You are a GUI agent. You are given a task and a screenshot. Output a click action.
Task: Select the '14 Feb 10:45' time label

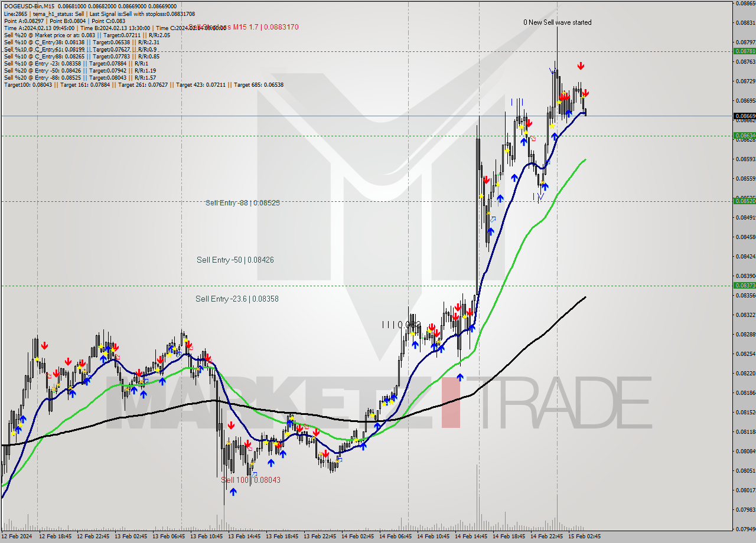434,537
